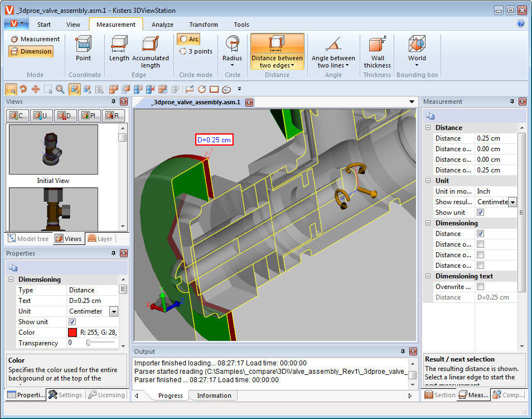Select the circle markup tool
The width and height of the screenshot is (532, 419).
(202, 89)
